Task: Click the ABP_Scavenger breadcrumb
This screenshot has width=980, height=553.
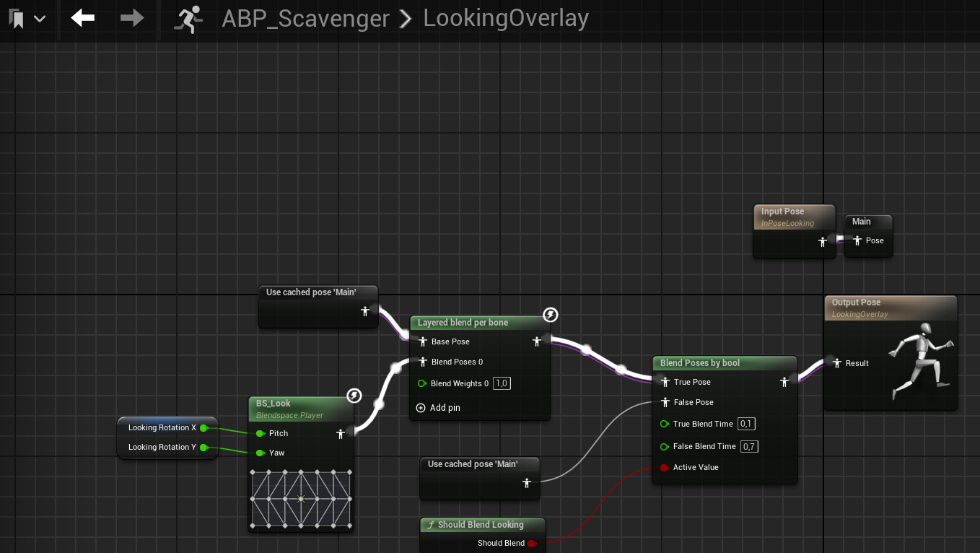Action: [x=305, y=19]
